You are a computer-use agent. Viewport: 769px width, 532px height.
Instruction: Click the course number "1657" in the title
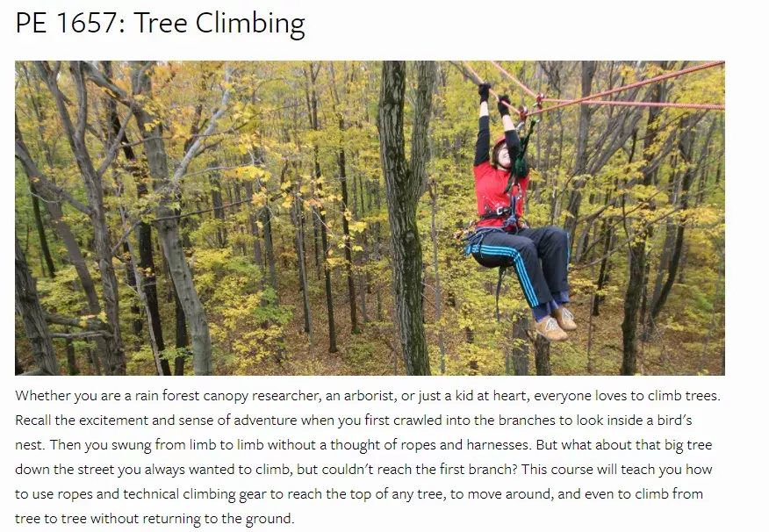92,24
